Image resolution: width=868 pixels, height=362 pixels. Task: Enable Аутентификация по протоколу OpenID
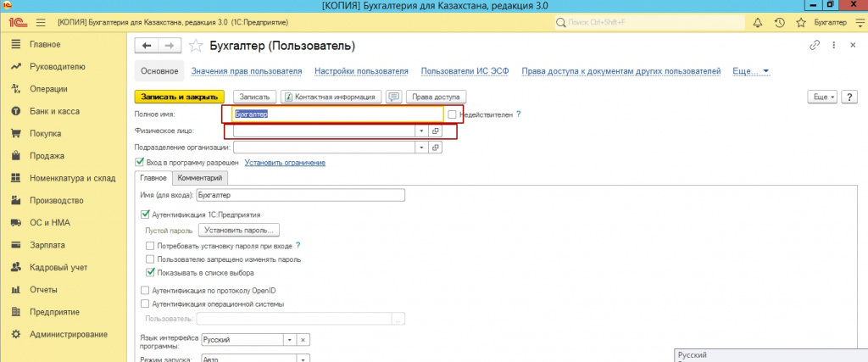[x=146, y=290]
